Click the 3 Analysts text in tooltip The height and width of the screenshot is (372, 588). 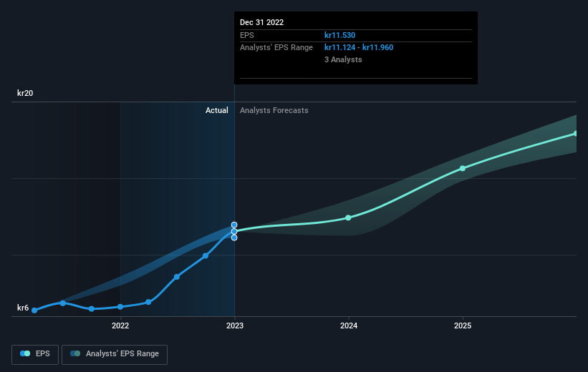343,59
